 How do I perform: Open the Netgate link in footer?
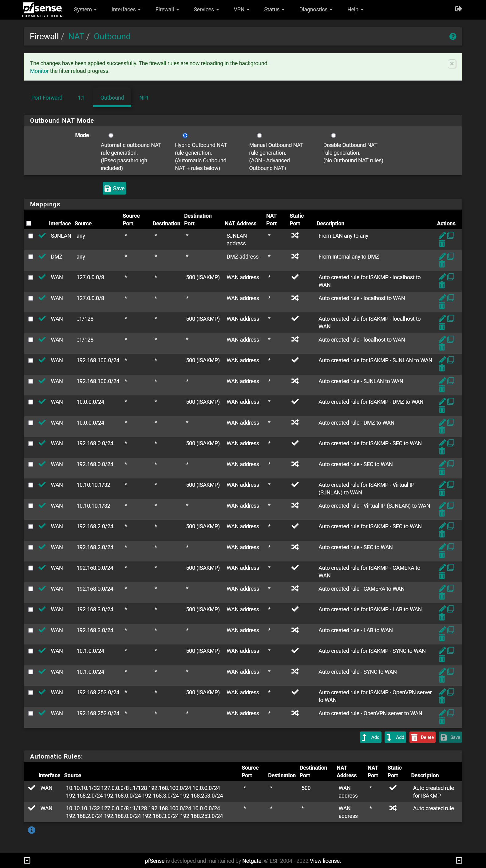point(252,861)
